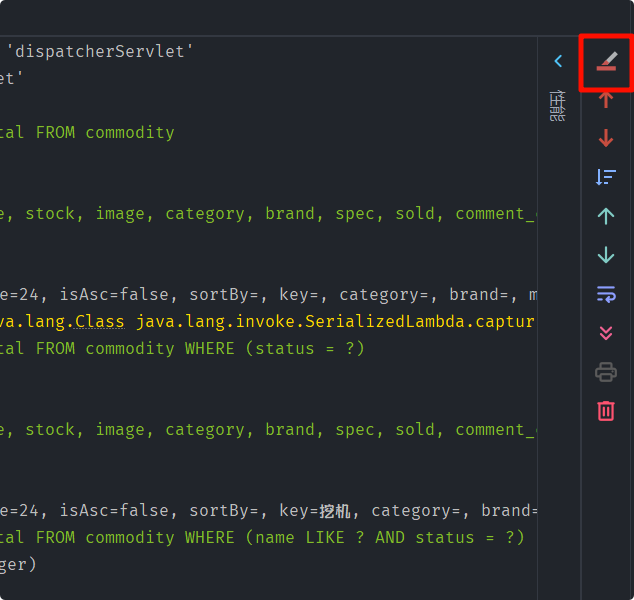Click the red down arrow icon
Image resolution: width=634 pixels, height=600 pixels.
click(x=606, y=138)
